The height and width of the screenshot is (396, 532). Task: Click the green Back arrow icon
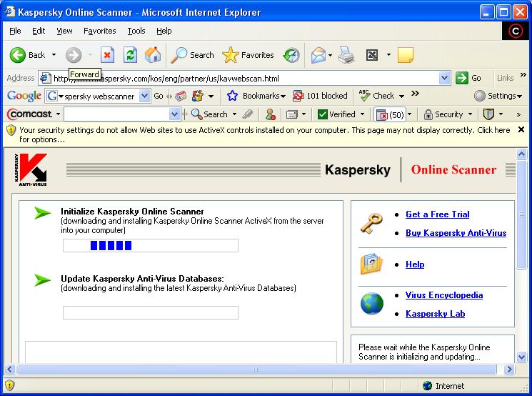pyautogui.click(x=18, y=55)
